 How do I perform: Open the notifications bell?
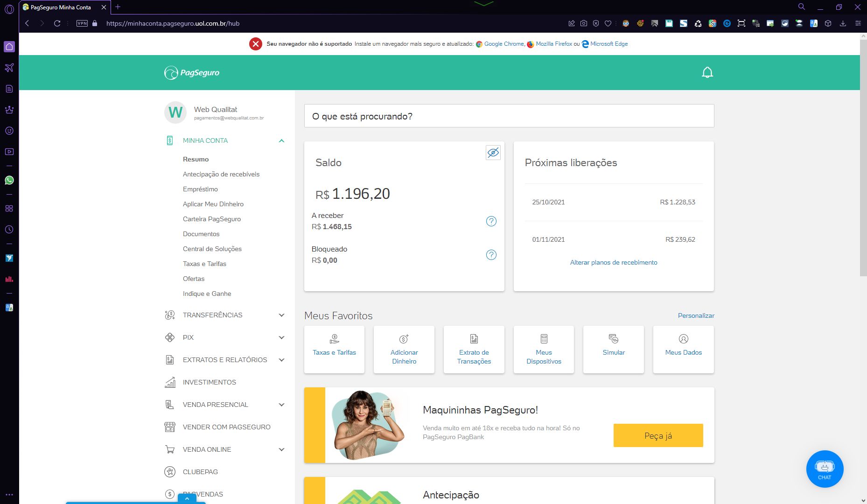click(x=707, y=72)
